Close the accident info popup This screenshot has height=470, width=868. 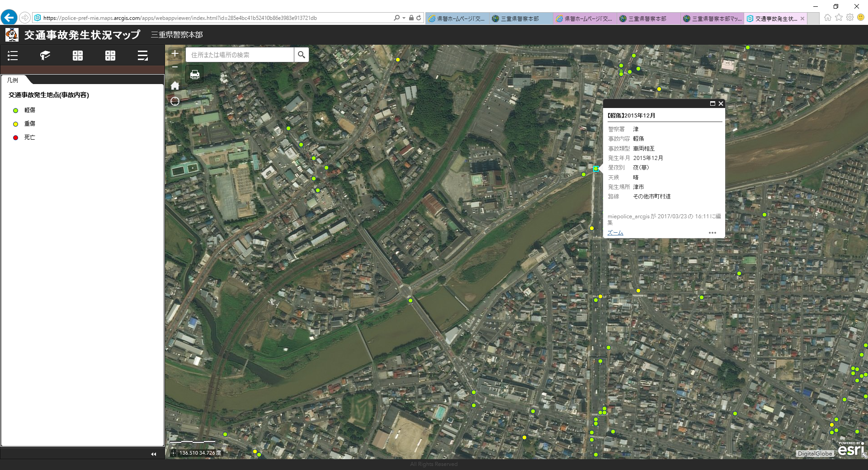pos(721,103)
